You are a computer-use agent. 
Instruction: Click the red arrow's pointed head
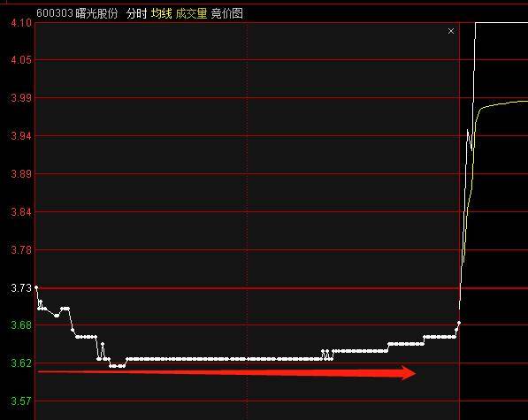tap(409, 373)
